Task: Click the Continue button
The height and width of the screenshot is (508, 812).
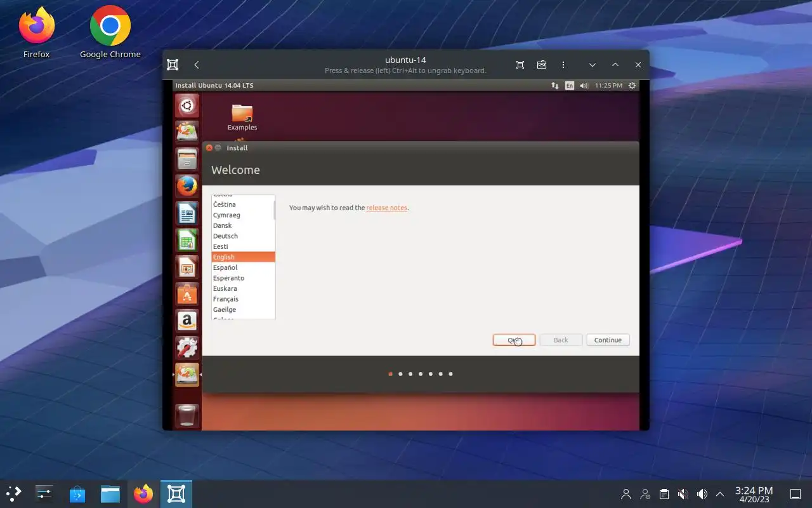Action: pos(608,340)
